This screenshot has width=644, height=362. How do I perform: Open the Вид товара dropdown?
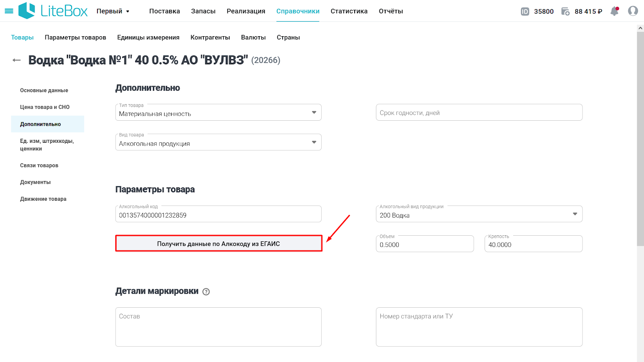218,142
